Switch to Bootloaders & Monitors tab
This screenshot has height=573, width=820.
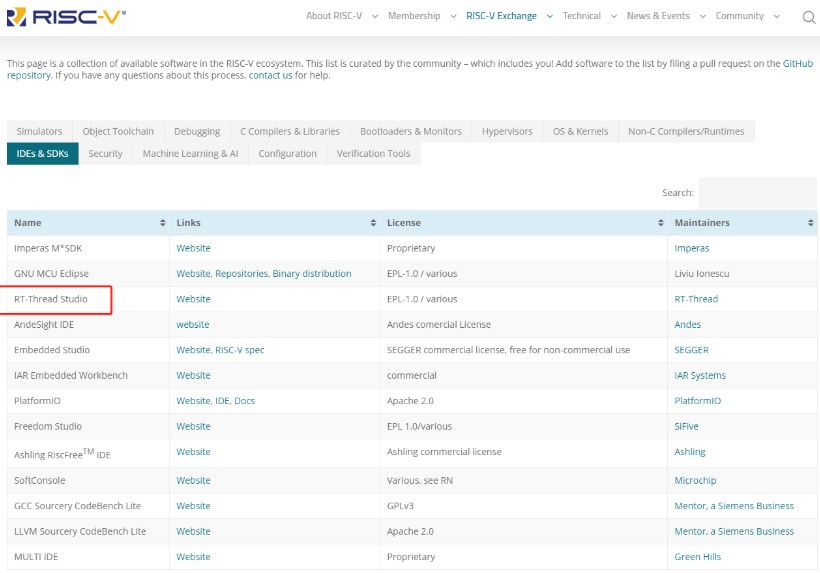(411, 131)
